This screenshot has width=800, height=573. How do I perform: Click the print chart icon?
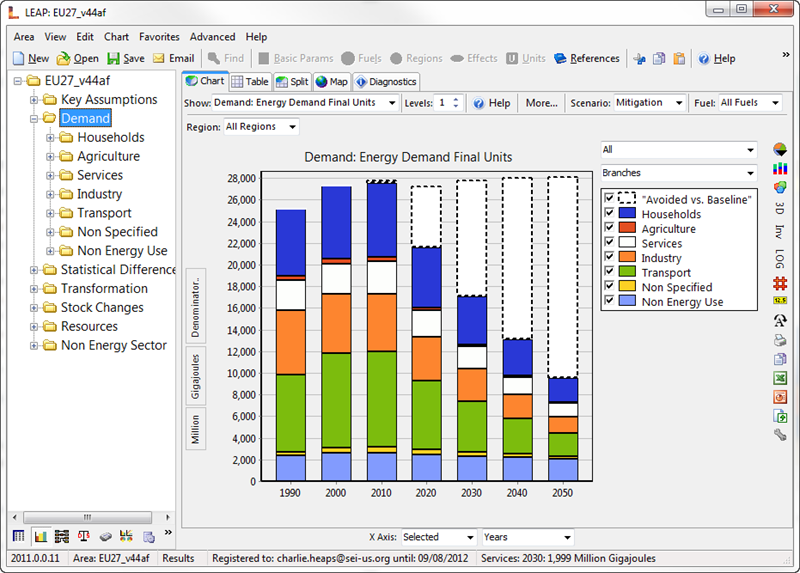(780, 340)
